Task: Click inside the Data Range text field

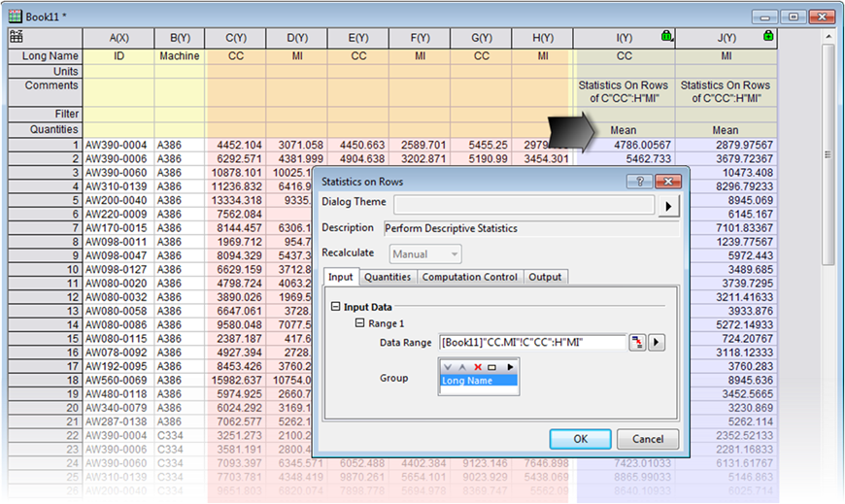Action: pyautogui.click(x=531, y=342)
